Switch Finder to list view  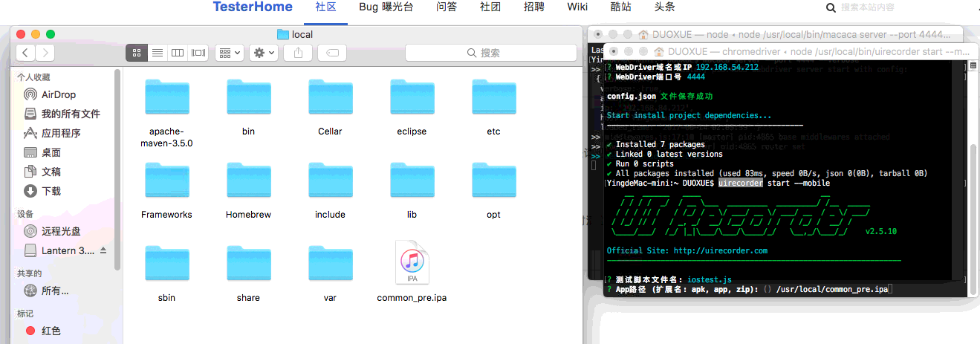point(158,53)
